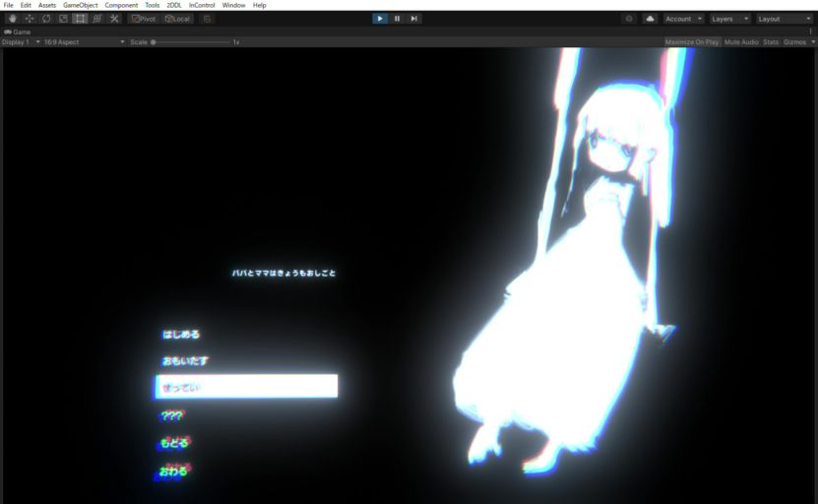Toggle the grid snapping icon
This screenshot has height=504, width=818.
point(207,19)
